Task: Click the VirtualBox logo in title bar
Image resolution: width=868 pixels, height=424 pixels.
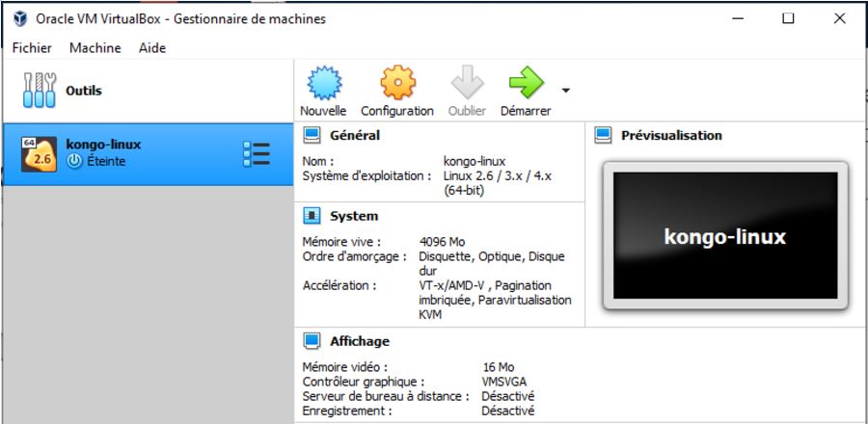Action: click(x=20, y=18)
